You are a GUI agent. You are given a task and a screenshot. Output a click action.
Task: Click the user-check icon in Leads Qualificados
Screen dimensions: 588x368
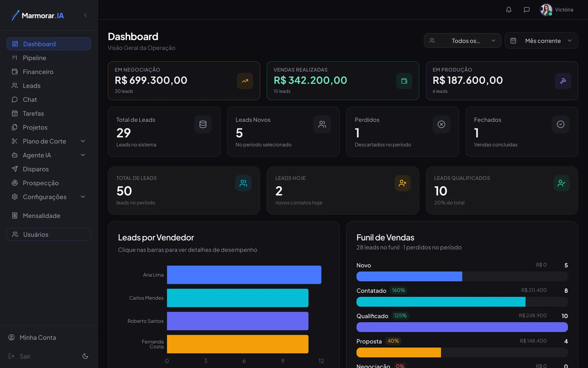(562, 183)
